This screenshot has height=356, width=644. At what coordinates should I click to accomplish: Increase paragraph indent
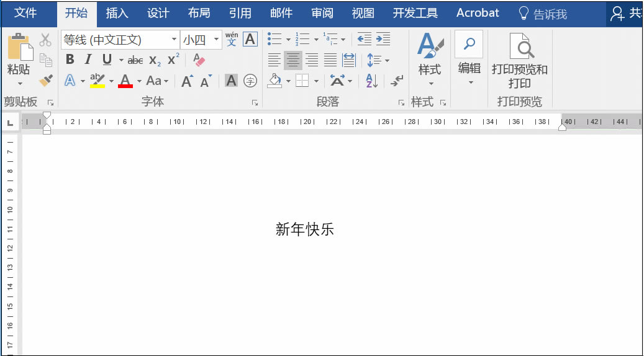383,39
